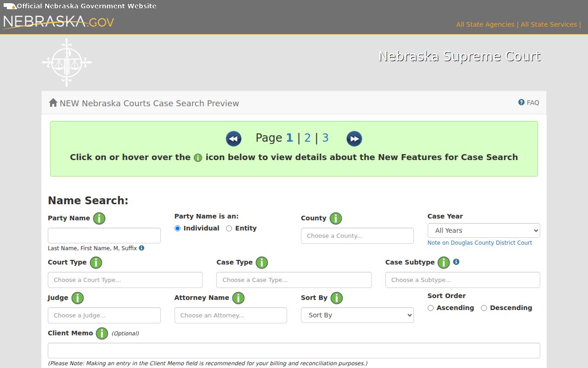Open the Choose a Judge selector
Viewport: 588px width, 368px height.
coord(104,315)
